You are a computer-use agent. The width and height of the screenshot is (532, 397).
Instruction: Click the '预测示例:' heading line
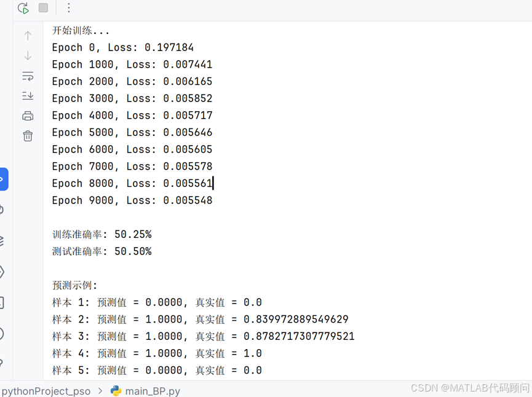74,285
